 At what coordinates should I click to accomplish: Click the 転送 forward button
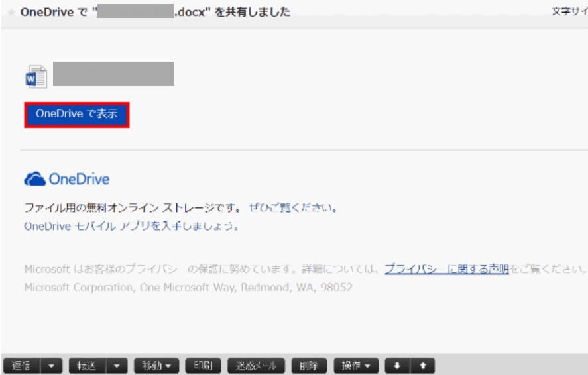click(x=87, y=366)
